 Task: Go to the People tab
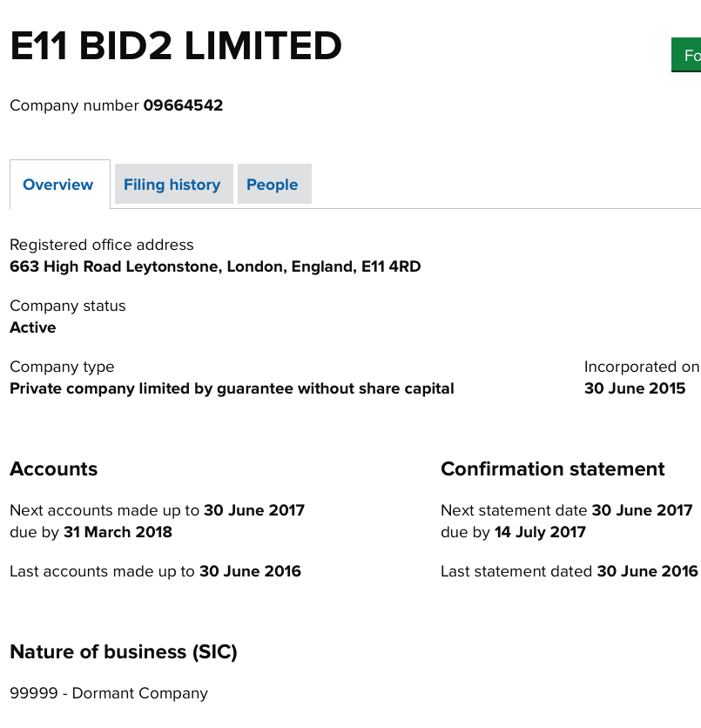(272, 185)
